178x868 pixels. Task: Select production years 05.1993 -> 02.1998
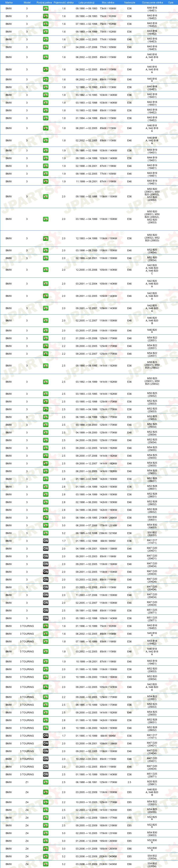click(x=86, y=618)
